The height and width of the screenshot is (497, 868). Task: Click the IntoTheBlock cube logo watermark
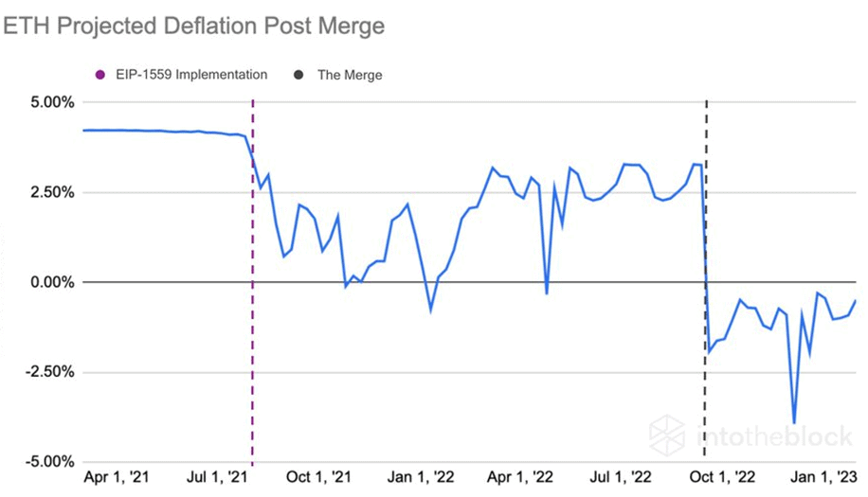668,435
